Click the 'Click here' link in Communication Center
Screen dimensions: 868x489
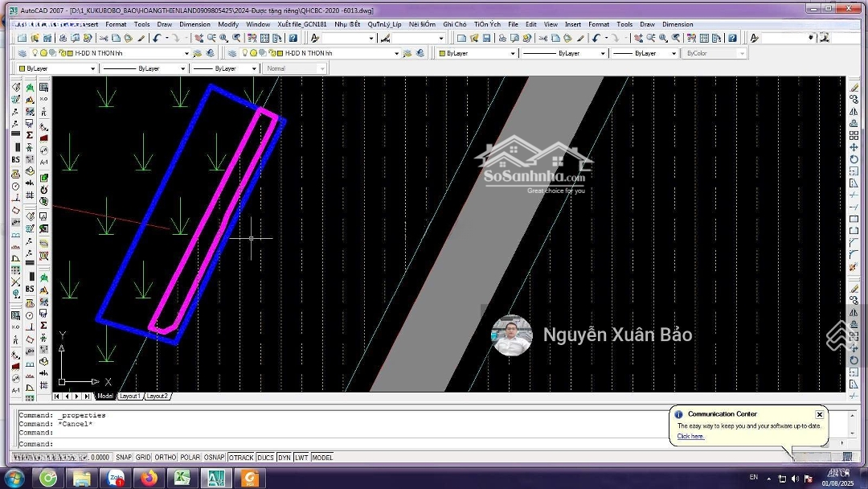(x=690, y=436)
